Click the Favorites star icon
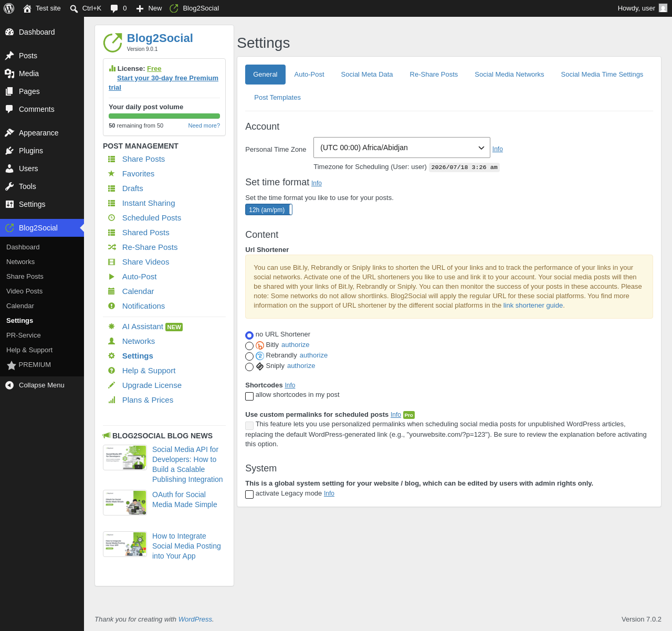This screenshot has width=672, height=631. 111,174
